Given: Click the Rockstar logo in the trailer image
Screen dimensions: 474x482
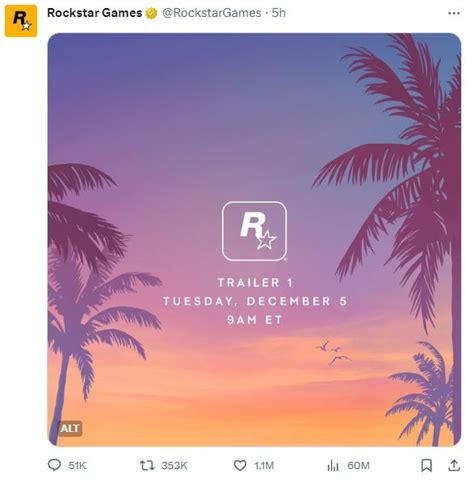Looking at the screenshot, I should coord(254,231).
